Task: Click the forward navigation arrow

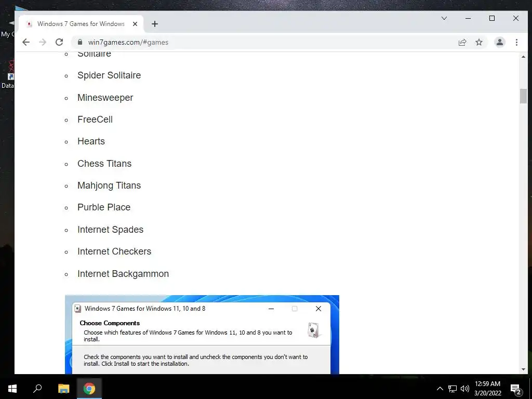Action: click(x=43, y=42)
